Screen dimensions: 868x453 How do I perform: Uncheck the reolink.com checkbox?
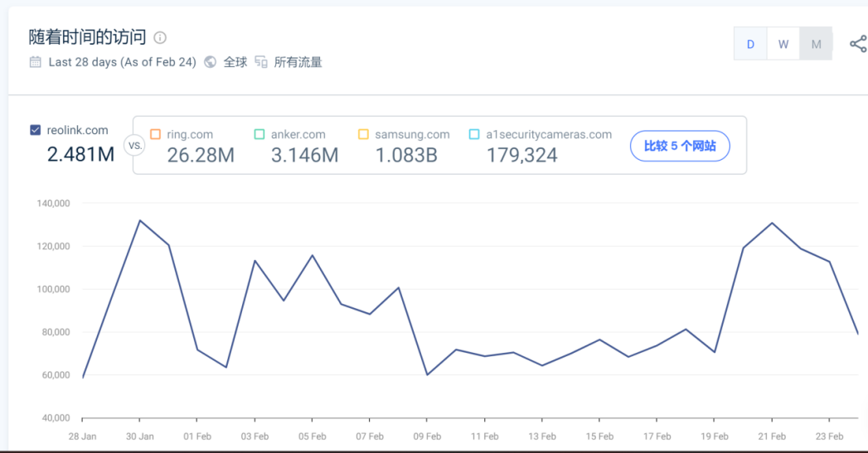[36, 130]
